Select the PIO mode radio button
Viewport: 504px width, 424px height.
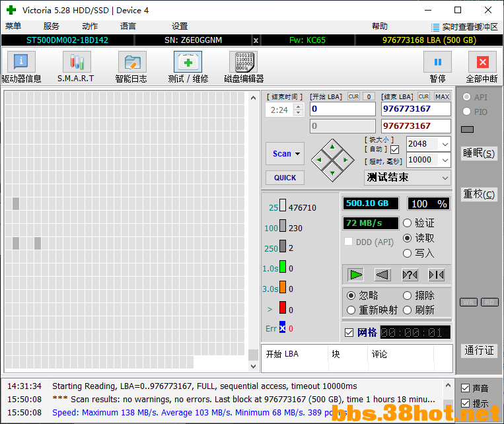click(467, 112)
